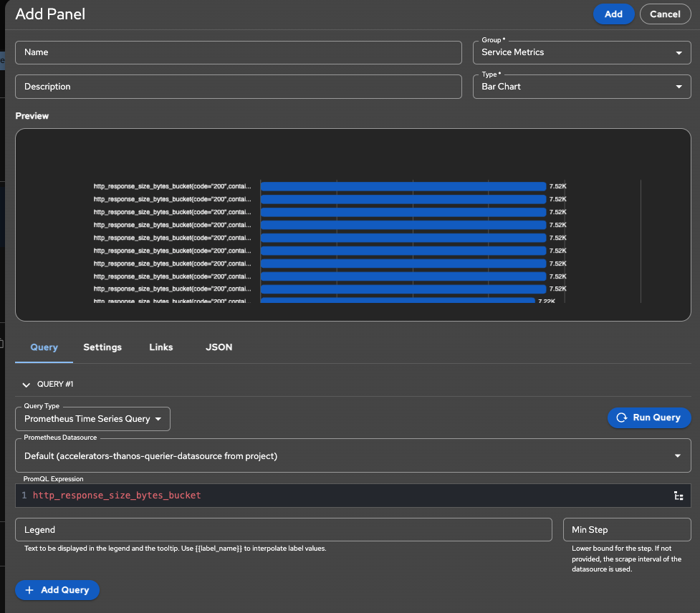
Task: Click into the Name field
Action: coord(239,52)
